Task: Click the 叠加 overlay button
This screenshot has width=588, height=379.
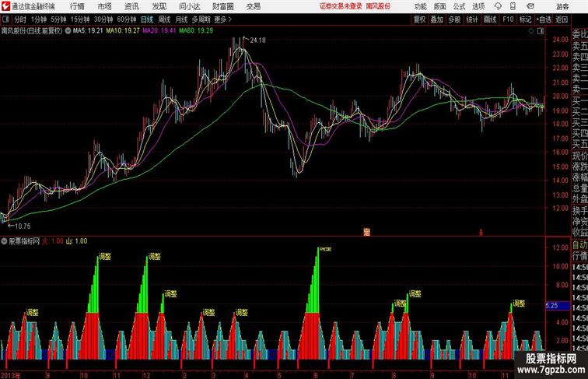Action: point(437,19)
